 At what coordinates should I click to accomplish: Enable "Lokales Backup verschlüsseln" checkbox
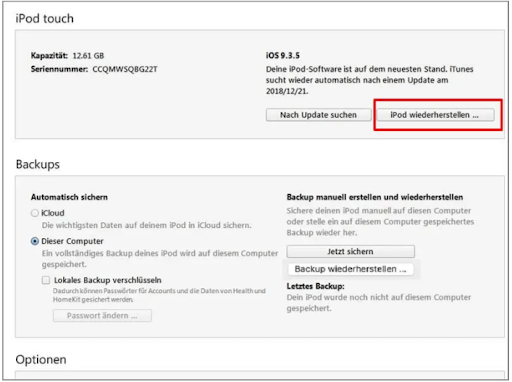[x=46, y=280]
